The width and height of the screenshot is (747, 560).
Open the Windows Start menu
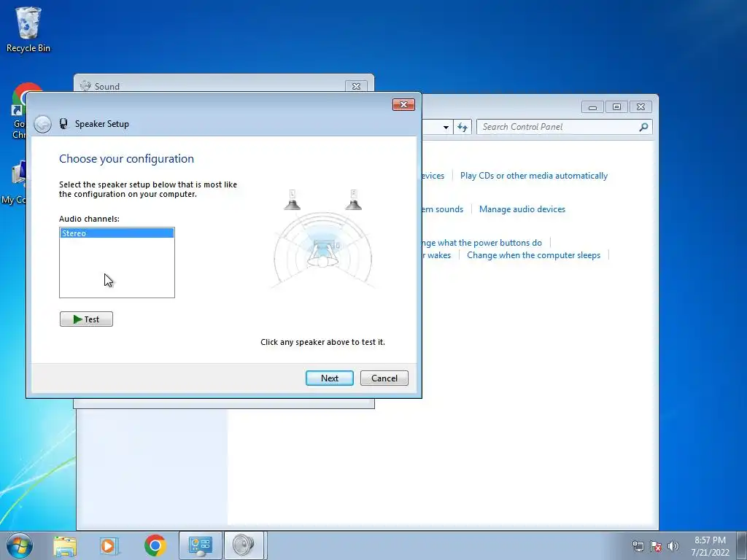tap(20, 545)
